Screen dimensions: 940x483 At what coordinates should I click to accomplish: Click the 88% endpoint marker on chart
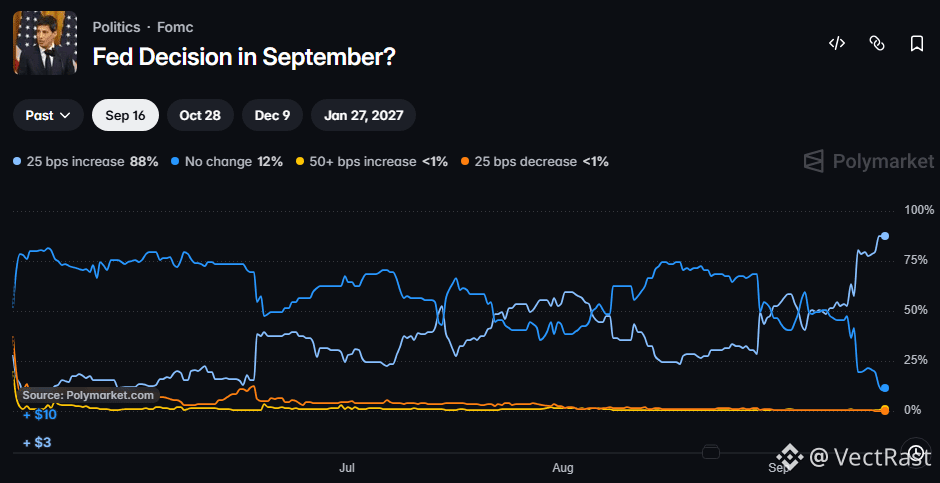pos(884,236)
